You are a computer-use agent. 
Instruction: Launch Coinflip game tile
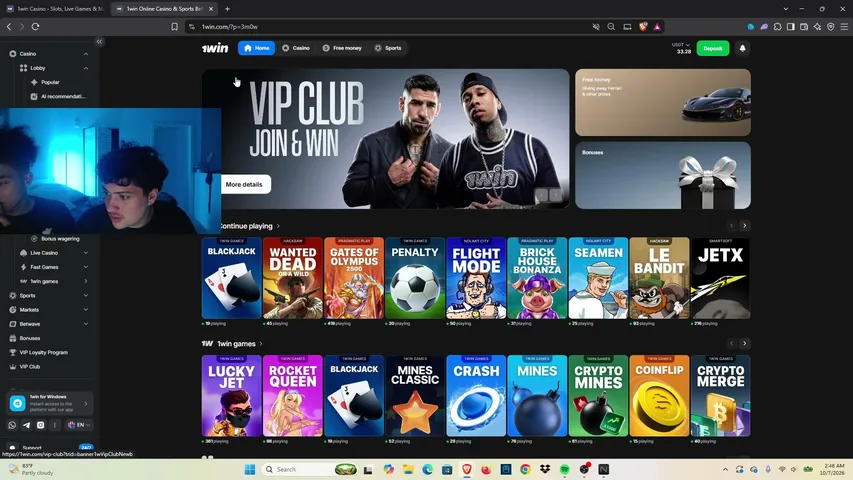pos(659,396)
